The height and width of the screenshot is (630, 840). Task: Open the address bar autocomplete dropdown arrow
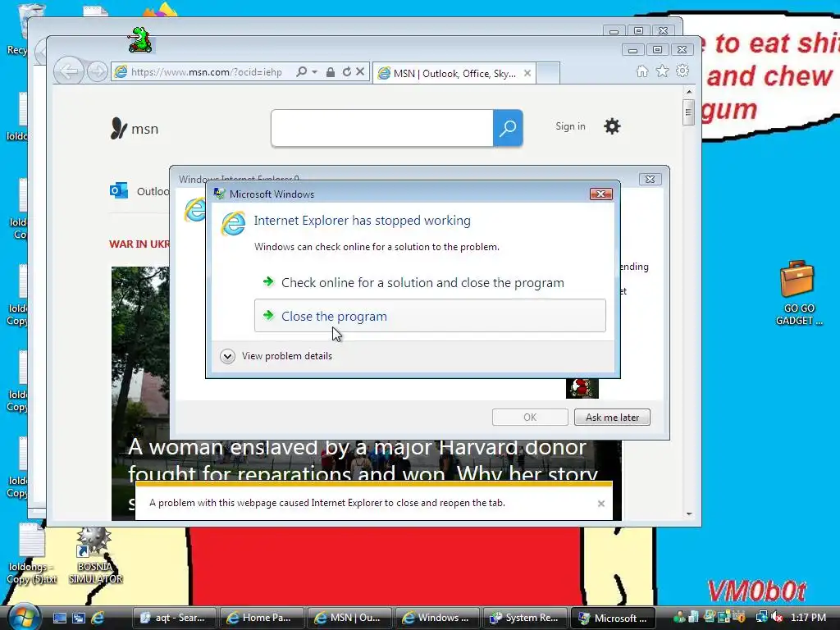coord(314,71)
